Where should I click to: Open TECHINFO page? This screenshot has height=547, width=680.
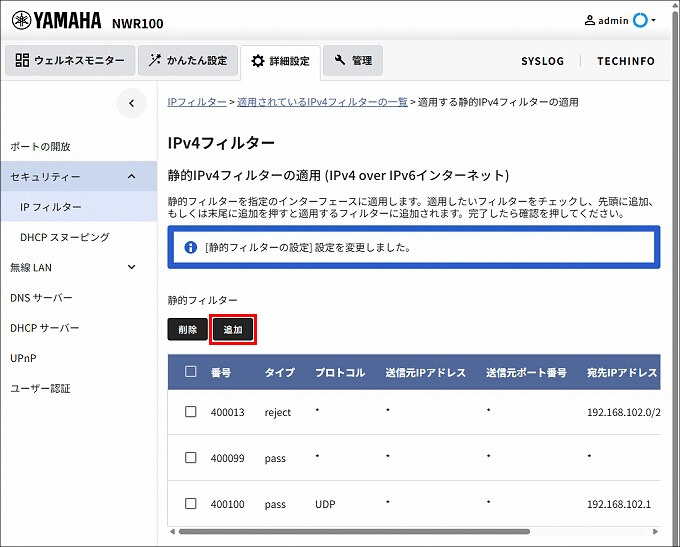coord(626,61)
